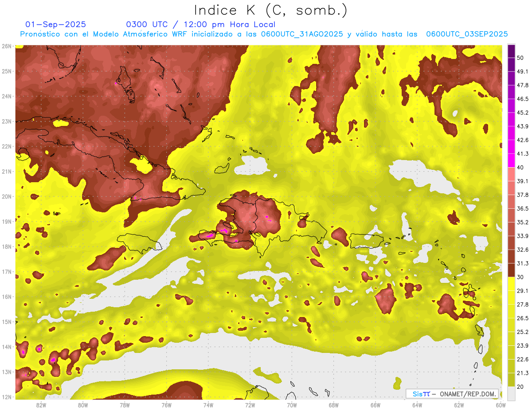Click the '76W' longitude label

point(167,405)
